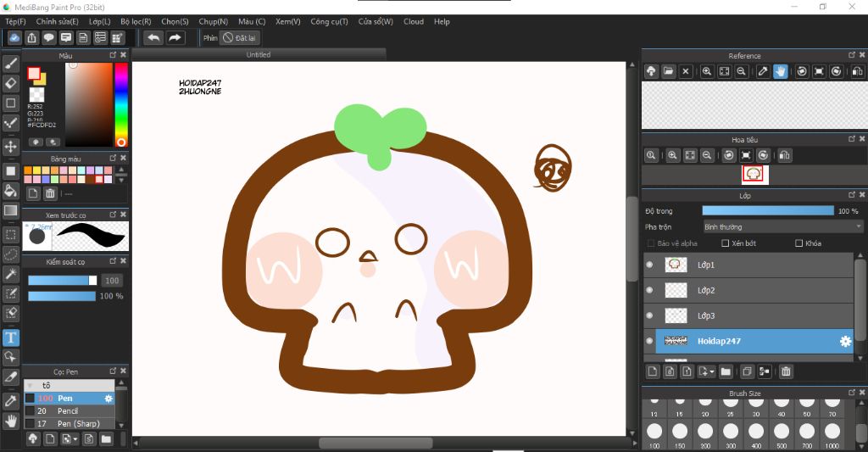Click the rainbow hue strip

(x=120, y=104)
